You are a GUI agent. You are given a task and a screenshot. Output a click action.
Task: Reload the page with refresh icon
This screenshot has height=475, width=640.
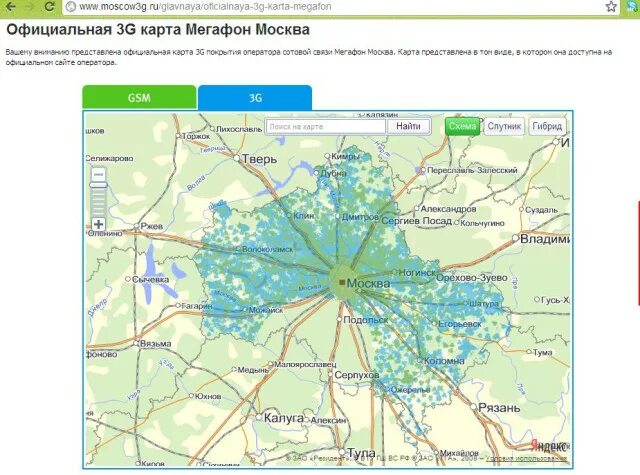(x=49, y=6)
